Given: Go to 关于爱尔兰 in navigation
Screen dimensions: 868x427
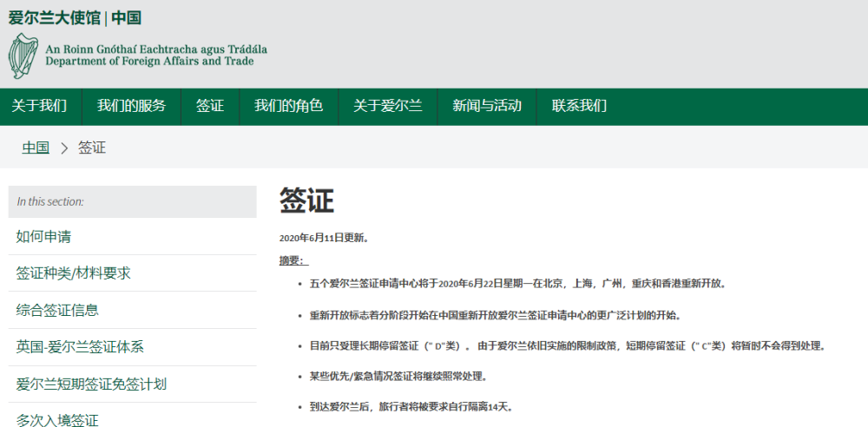Looking at the screenshot, I should pos(387,106).
